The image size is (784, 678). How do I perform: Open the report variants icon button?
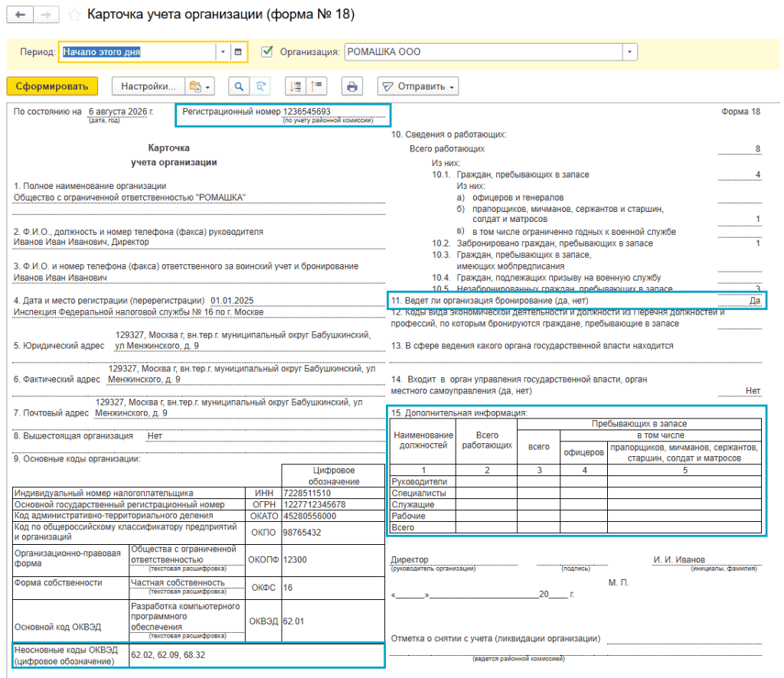pos(200,86)
